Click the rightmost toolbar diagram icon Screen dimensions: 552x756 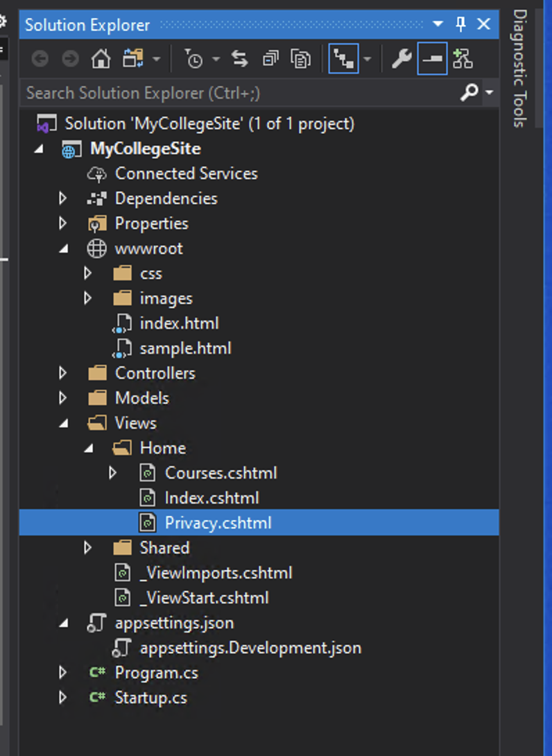pos(463,60)
